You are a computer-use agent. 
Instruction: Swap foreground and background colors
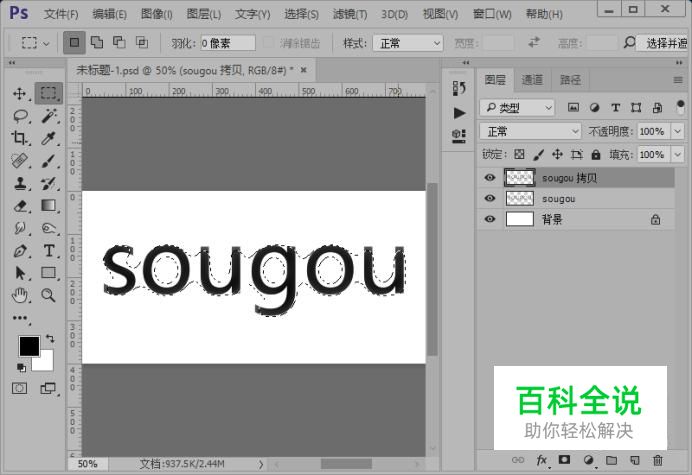(x=50, y=339)
